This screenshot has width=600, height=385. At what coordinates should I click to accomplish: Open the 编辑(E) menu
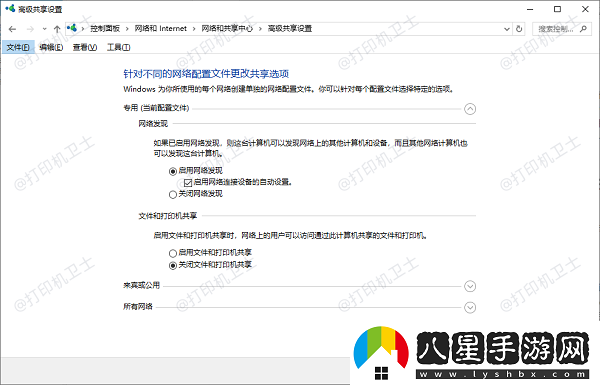click(x=51, y=47)
